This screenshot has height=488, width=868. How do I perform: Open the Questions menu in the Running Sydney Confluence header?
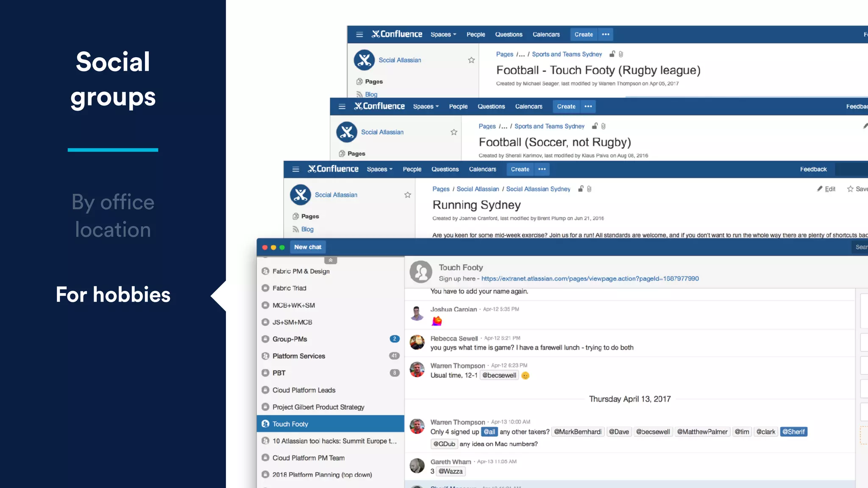click(445, 169)
